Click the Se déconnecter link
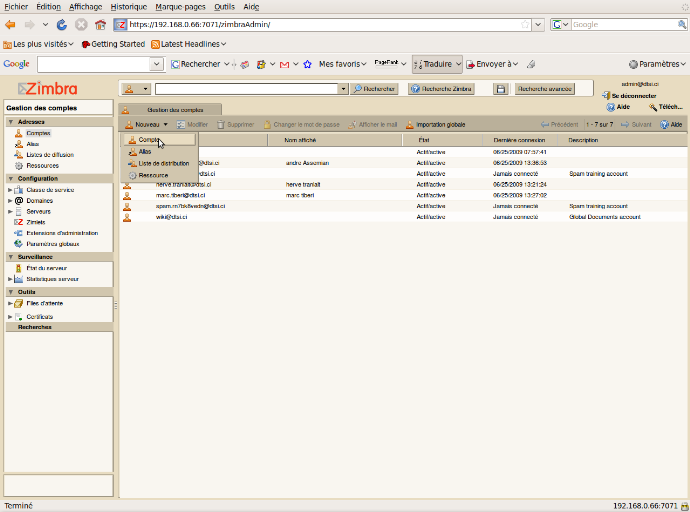 pos(634,95)
